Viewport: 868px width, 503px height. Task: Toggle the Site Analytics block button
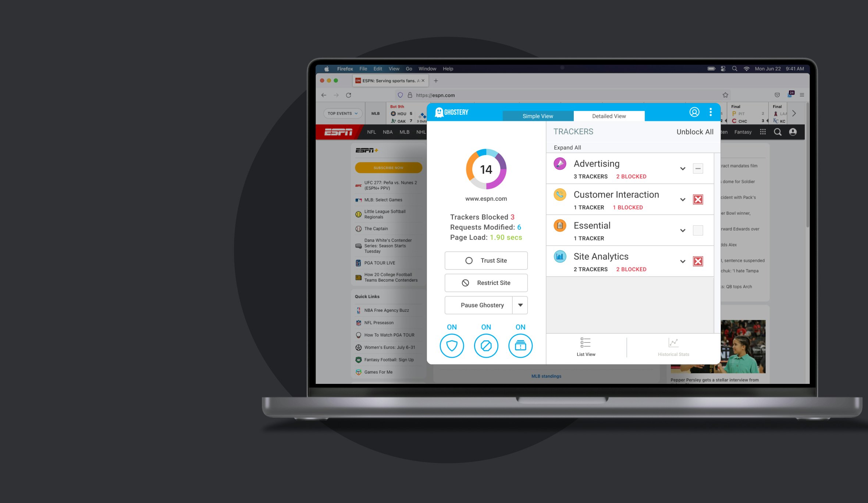click(x=698, y=260)
